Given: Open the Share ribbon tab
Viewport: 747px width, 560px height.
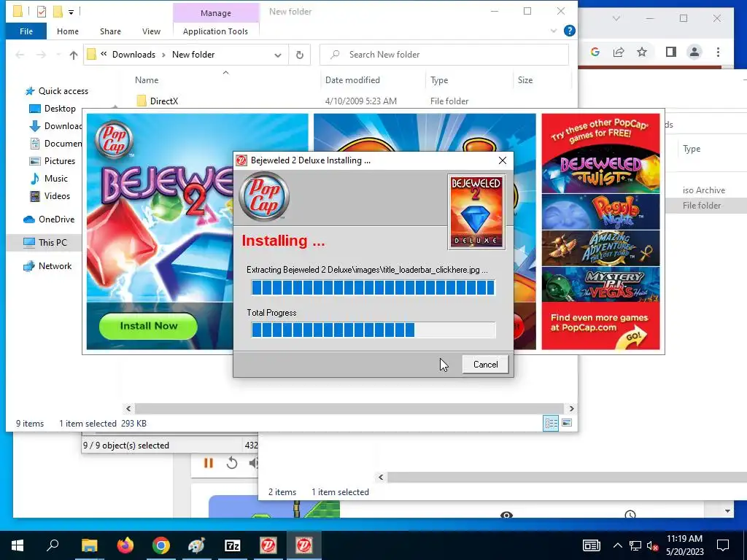Looking at the screenshot, I should click(110, 31).
